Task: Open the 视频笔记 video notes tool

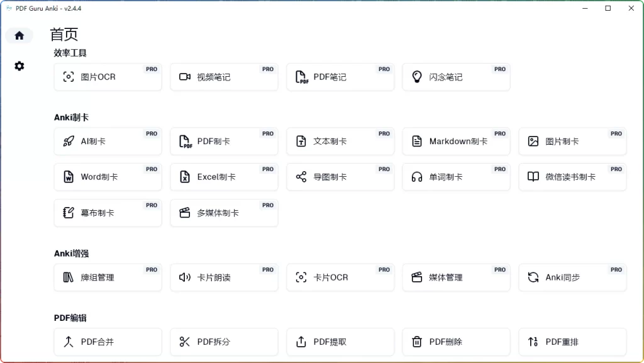Action: (x=224, y=76)
